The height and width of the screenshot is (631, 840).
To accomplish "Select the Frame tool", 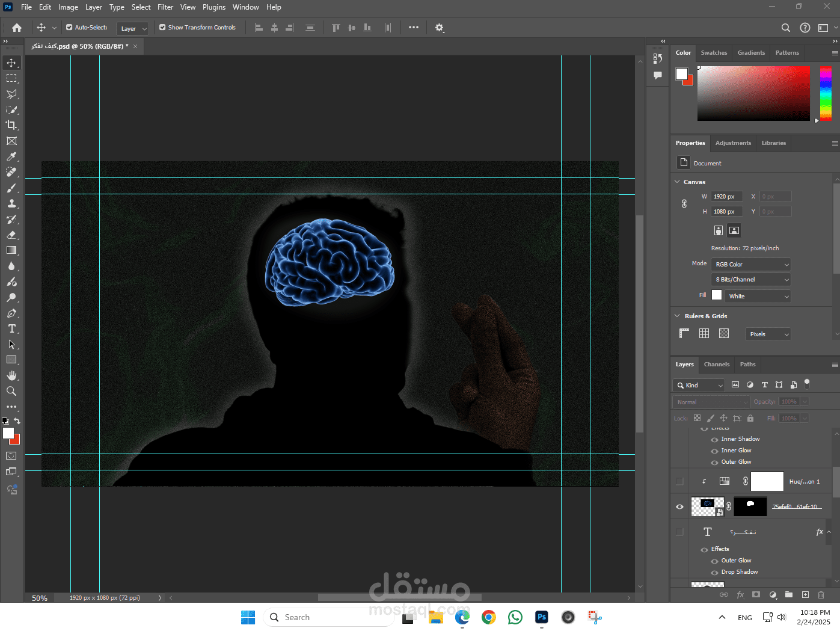I will [x=11, y=141].
